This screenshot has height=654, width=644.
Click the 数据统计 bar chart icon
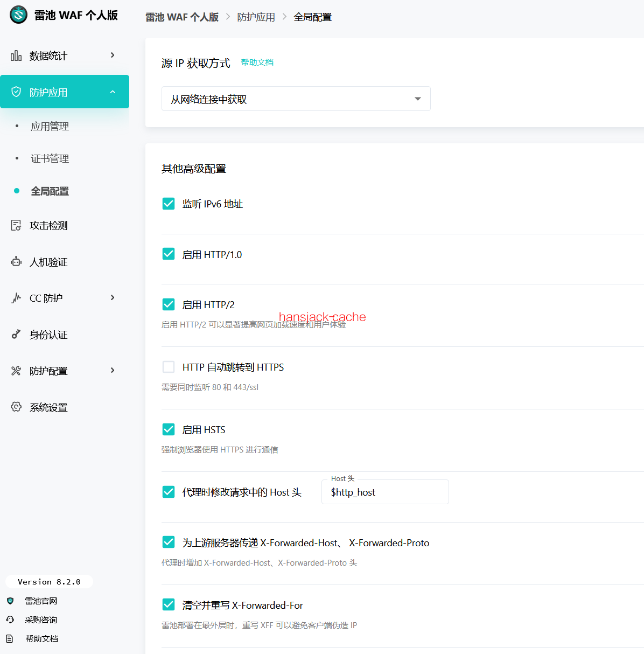coord(16,55)
